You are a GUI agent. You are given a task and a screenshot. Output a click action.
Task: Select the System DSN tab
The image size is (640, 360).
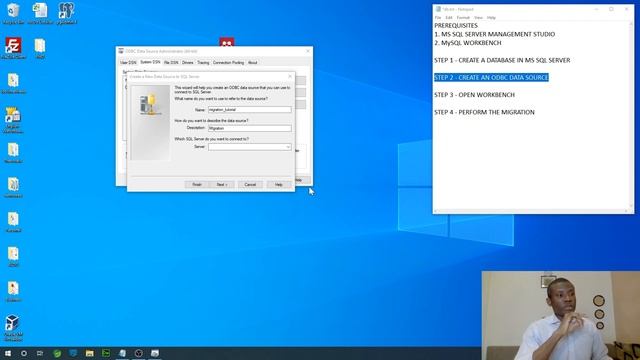150,62
